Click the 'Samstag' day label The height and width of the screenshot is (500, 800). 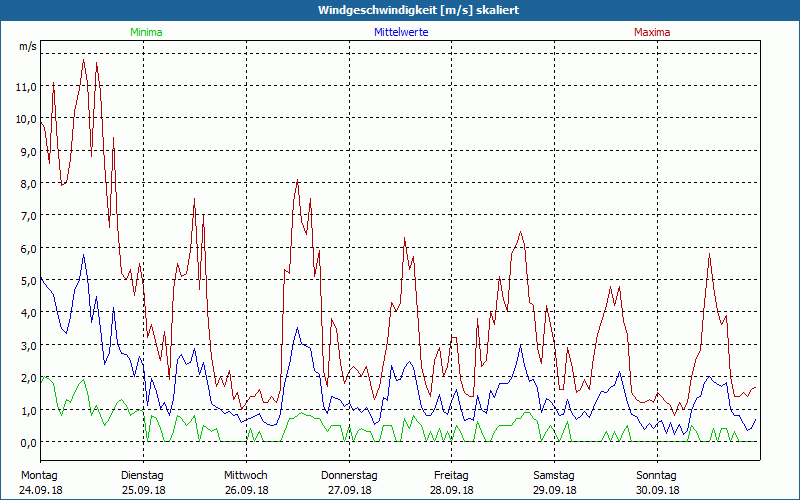click(x=554, y=476)
